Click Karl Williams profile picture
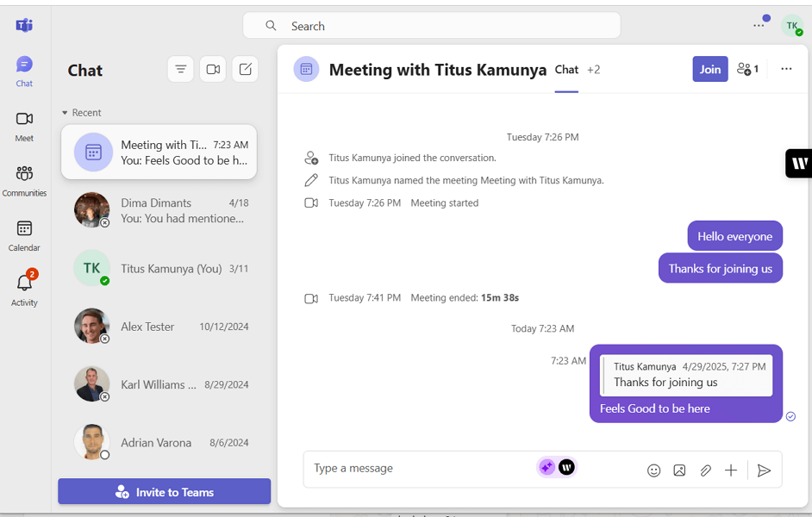The width and height of the screenshot is (812, 517). (91, 383)
